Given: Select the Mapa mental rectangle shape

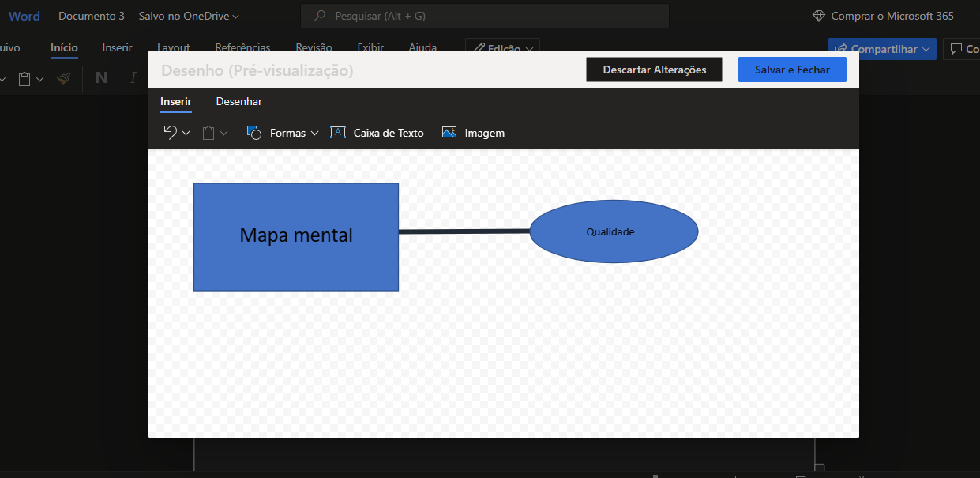Looking at the screenshot, I should [x=296, y=237].
